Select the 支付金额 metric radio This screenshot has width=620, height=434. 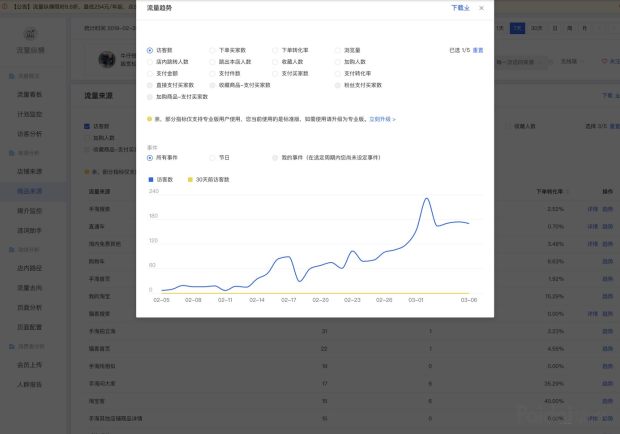point(150,74)
